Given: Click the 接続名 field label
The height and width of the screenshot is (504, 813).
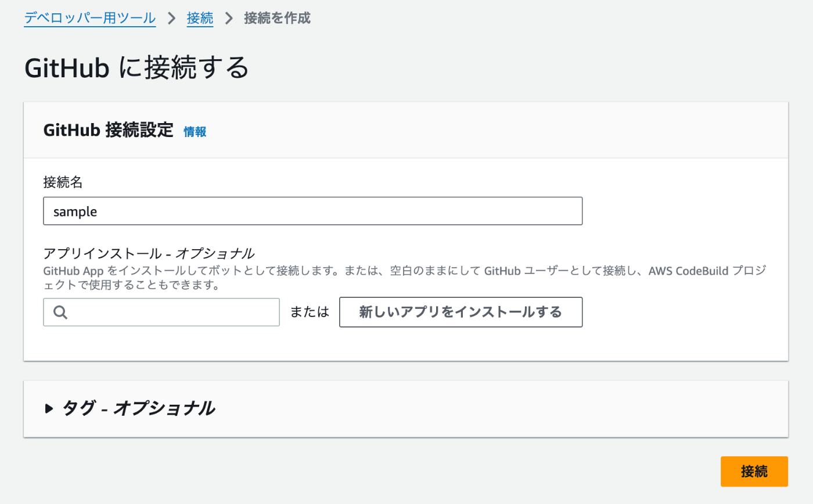Looking at the screenshot, I should click(63, 182).
